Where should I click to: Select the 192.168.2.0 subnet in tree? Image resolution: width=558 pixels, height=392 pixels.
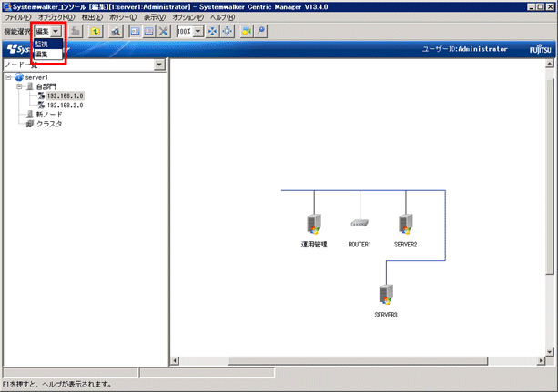(66, 105)
